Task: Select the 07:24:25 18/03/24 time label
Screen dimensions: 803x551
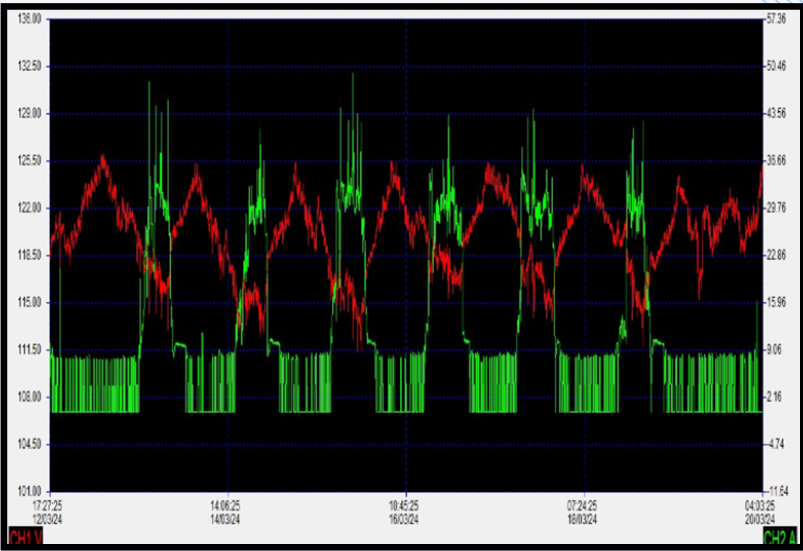Action: tap(582, 511)
